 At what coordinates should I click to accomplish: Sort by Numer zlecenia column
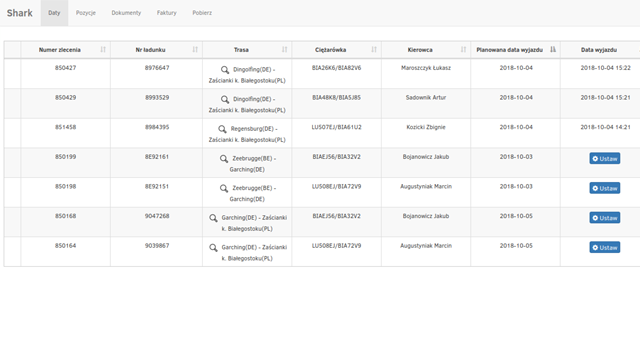[x=65, y=50]
